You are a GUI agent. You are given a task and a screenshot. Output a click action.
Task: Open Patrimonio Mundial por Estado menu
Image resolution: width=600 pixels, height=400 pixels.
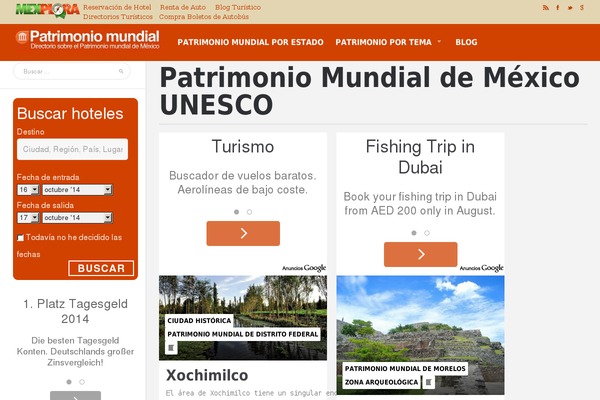point(250,42)
